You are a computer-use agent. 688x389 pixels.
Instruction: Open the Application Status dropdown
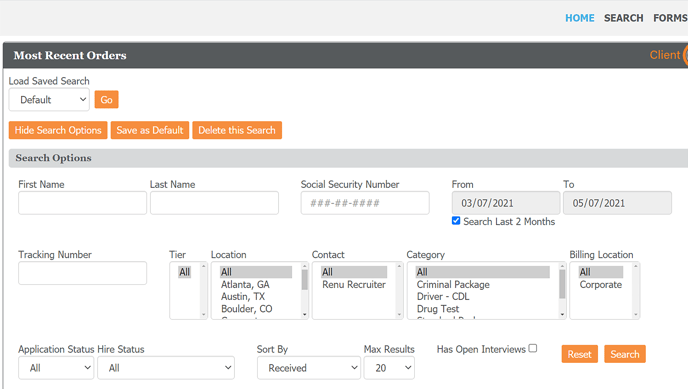(x=56, y=368)
